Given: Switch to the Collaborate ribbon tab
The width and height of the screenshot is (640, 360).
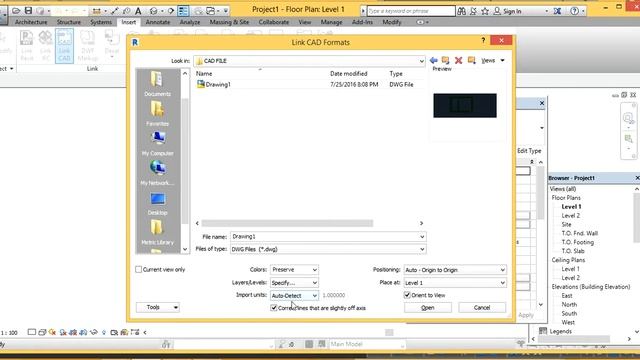Looking at the screenshot, I should tap(273, 22).
